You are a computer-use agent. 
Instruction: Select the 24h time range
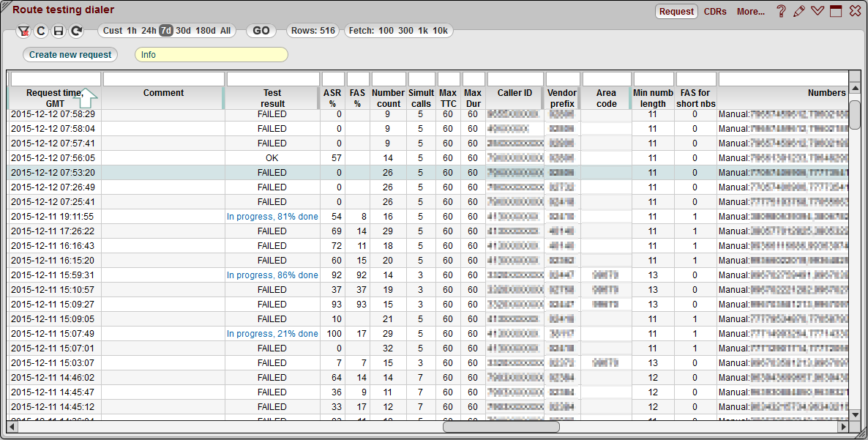pos(150,31)
